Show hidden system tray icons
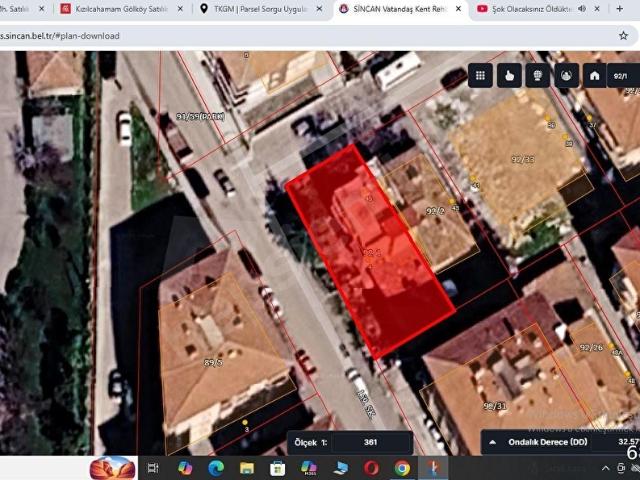 pyautogui.click(x=605, y=468)
